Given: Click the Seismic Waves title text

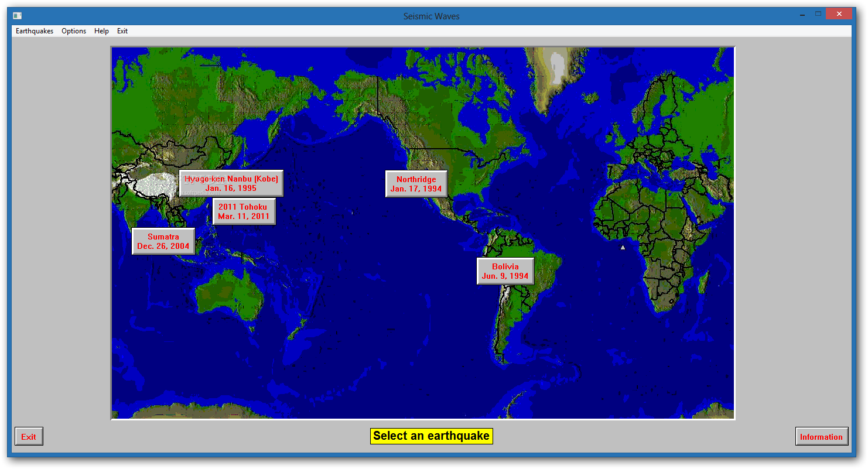Looking at the screenshot, I should (x=432, y=16).
